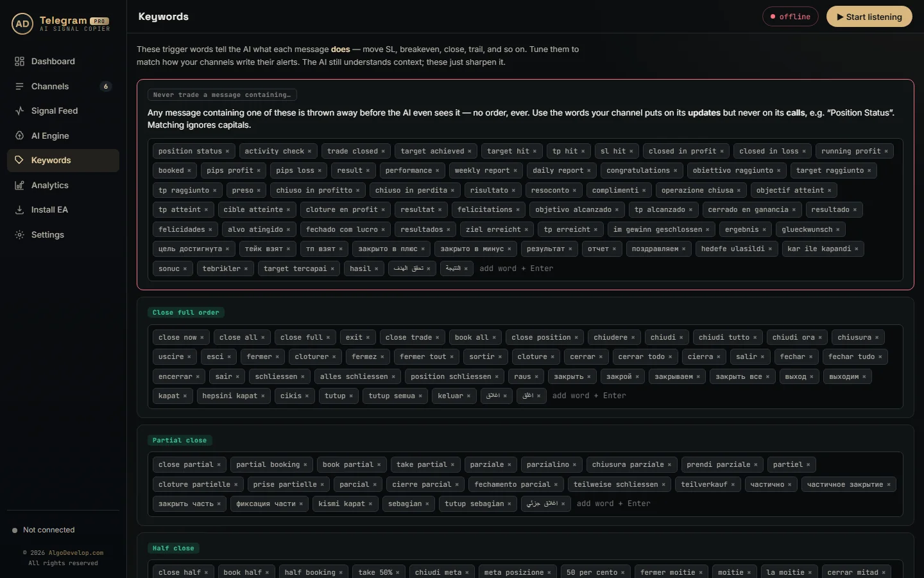Remove the 'close all' keyword chip
Screen dimensions: 924x578
click(x=262, y=338)
